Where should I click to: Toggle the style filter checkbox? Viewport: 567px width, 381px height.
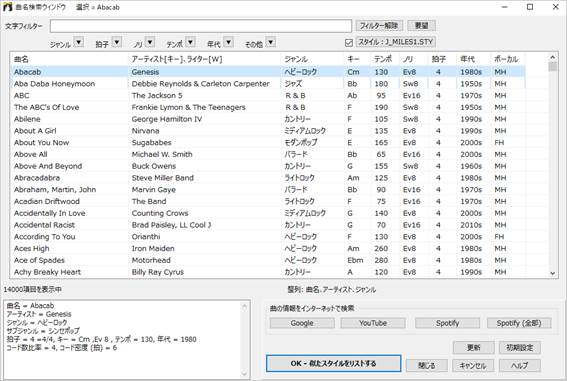tap(349, 43)
